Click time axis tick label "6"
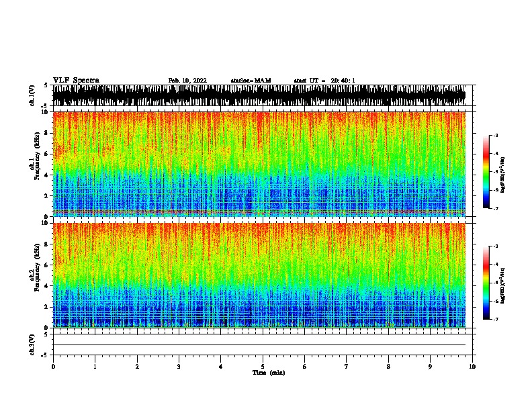The image size is (532, 411). pos(305,367)
